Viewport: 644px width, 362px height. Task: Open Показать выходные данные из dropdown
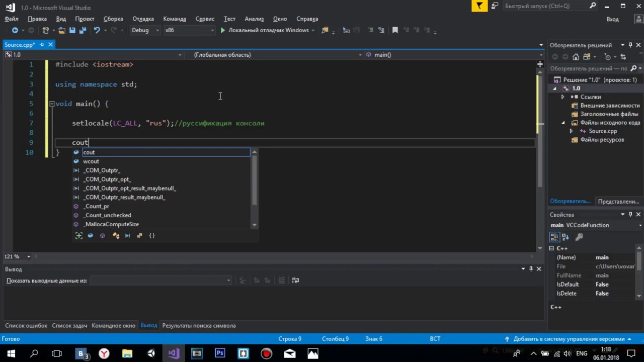[x=160, y=281]
